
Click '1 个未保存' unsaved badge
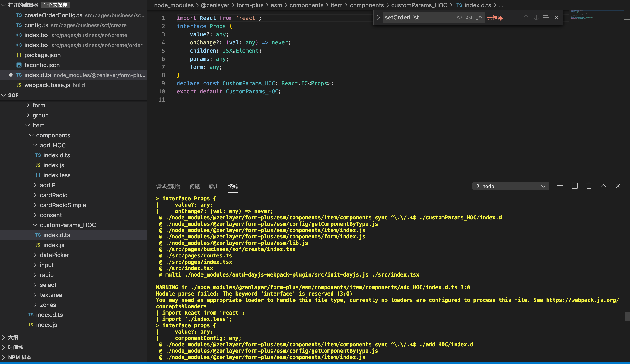(x=55, y=5)
